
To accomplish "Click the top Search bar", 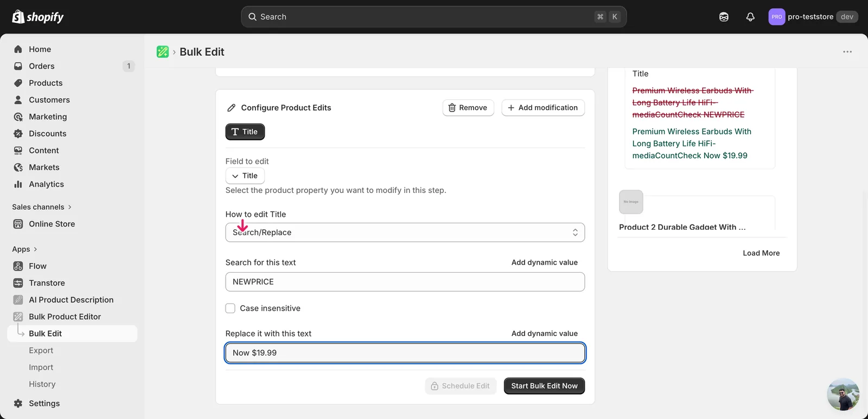I will 433,17.
